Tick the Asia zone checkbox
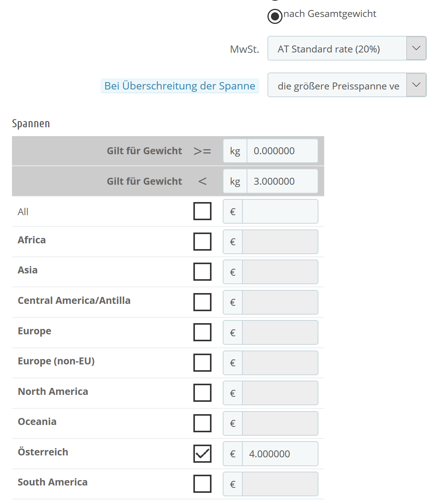Screen dimensions: 440x504 coord(202,272)
